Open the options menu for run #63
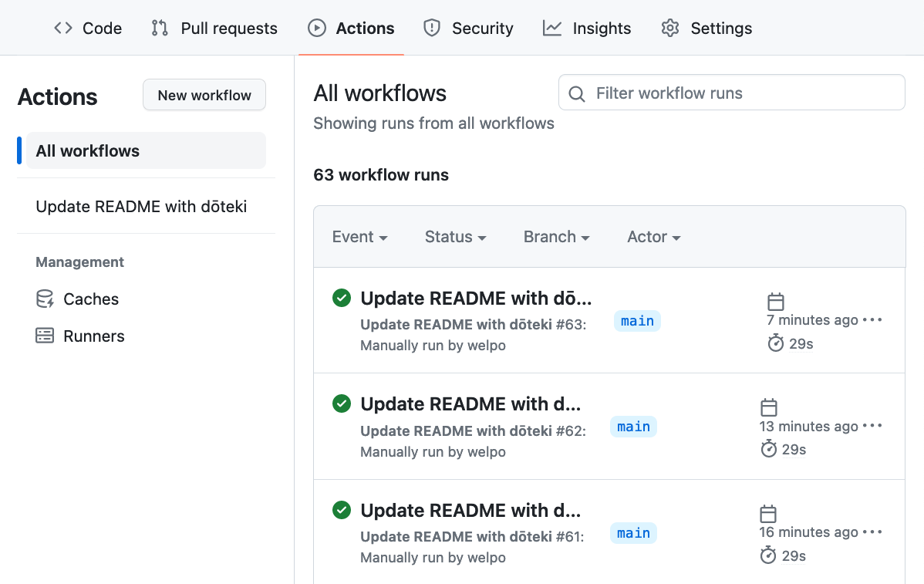This screenshot has height=584, width=924. pos(872,320)
